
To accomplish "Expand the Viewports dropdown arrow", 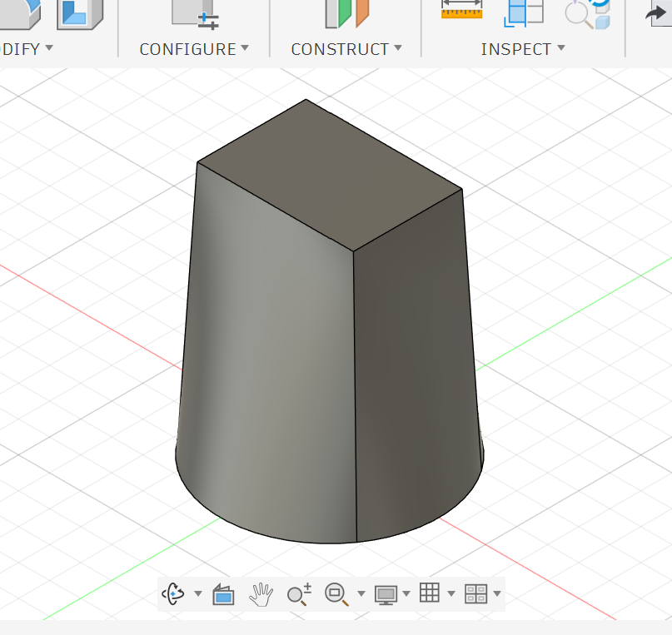I will tap(497, 593).
